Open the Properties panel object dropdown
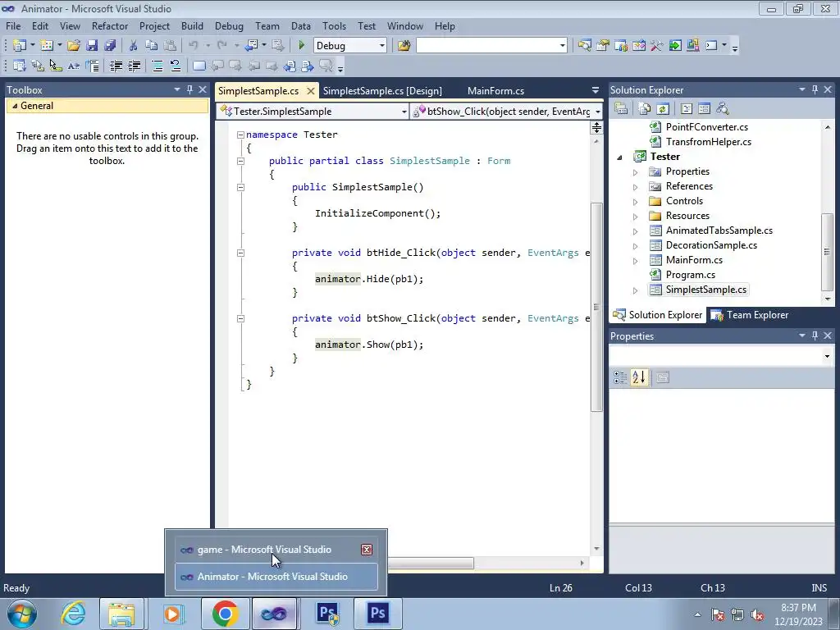The height and width of the screenshot is (630, 840). pos(827,356)
